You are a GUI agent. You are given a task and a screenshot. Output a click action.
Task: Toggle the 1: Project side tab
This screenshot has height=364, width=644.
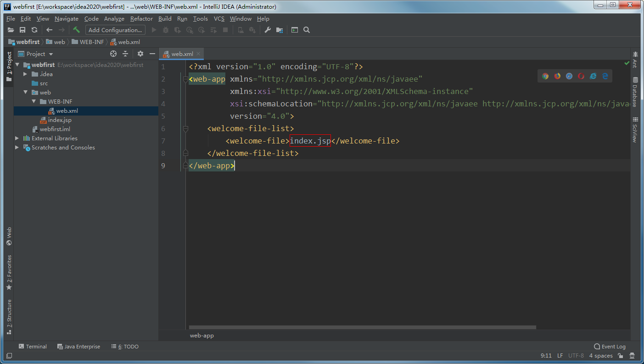click(x=9, y=67)
